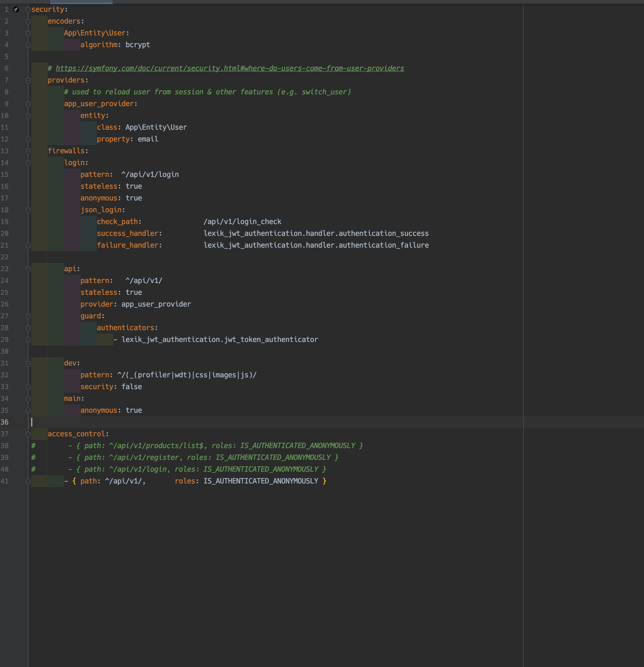The width and height of the screenshot is (644, 667).
Task: Click IS_AUTHENTICATED_ANONYMOUSLY on line 41
Action: coord(261,481)
